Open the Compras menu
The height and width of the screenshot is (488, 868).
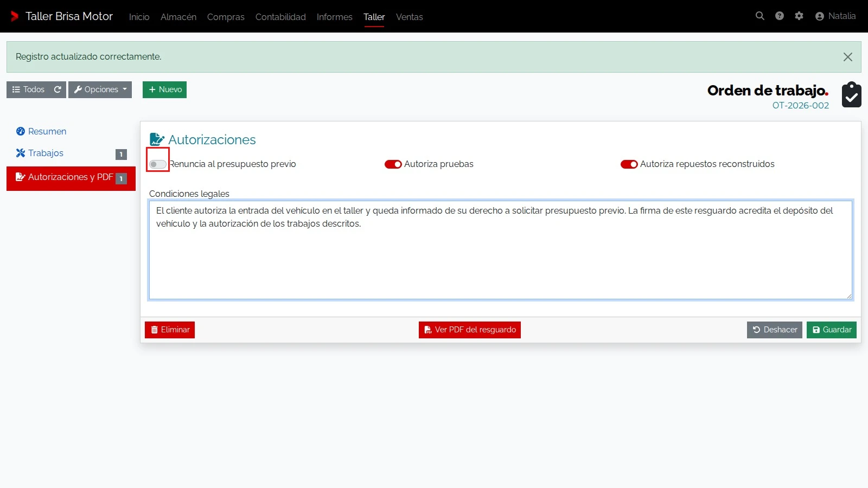pyautogui.click(x=226, y=17)
